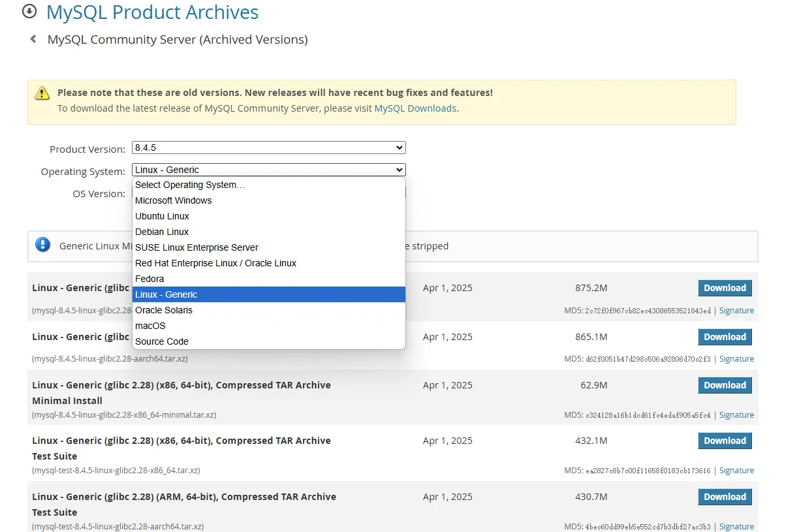Image resolution: width=799 pixels, height=532 pixels.
Task: Download the 430.7M ARM Test Suite
Action: pyautogui.click(x=725, y=497)
